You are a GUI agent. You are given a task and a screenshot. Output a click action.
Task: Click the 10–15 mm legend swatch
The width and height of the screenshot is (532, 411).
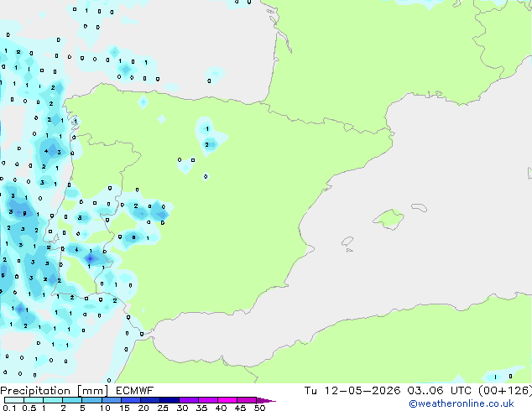111,400
